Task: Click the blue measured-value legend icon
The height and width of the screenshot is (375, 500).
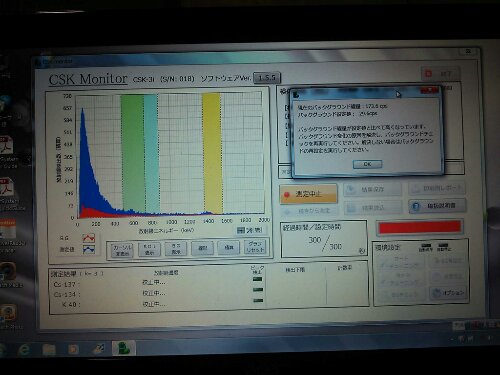Action: (x=89, y=249)
